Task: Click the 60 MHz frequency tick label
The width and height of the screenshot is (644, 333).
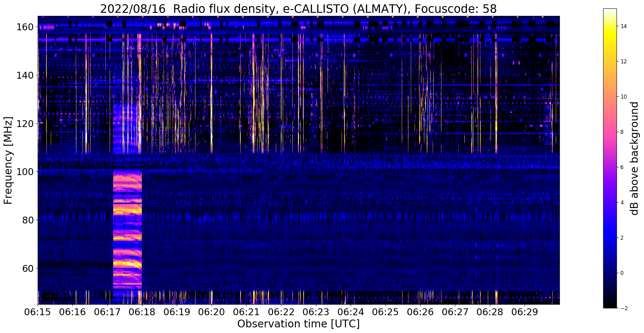Action: coord(28,268)
